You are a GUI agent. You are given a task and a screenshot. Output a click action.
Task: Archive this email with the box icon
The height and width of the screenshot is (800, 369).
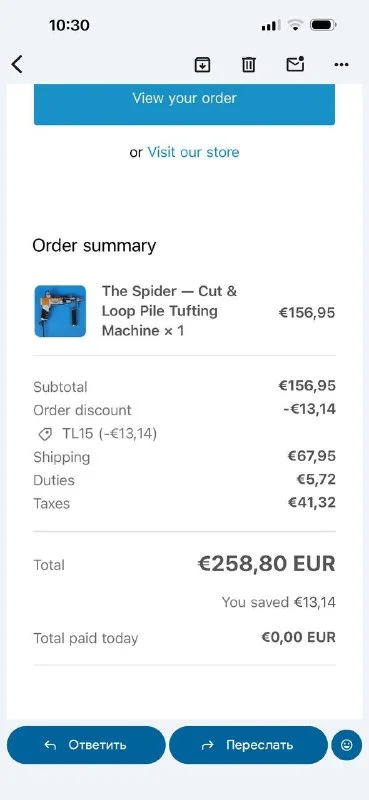click(x=203, y=65)
